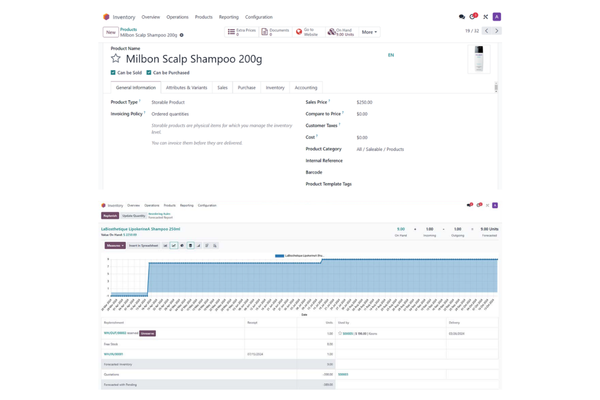The width and height of the screenshot is (600, 400).
Task: Toggle the Can be Purchased checkbox
Action: pos(149,73)
